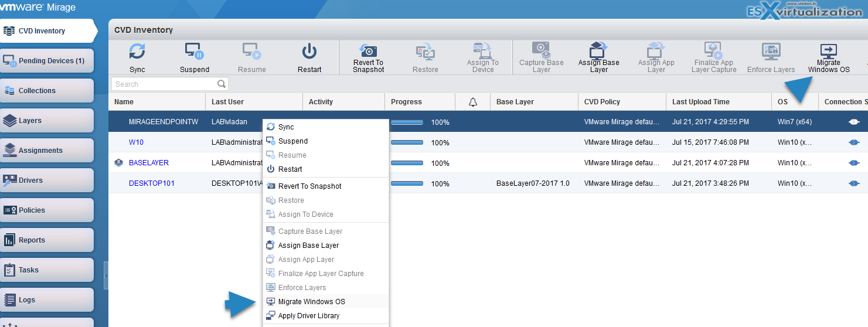Click the base layer icon beside BASELAYER
The width and height of the screenshot is (868, 327).
[x=118, y=163]
